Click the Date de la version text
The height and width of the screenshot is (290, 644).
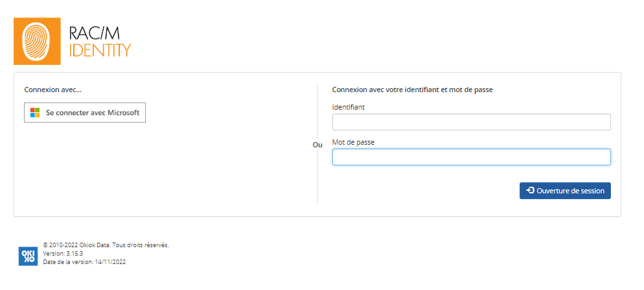pyautogui.click(x=84, y=261)
